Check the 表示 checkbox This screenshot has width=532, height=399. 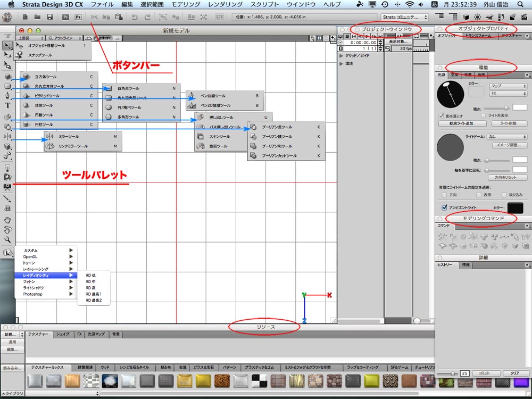[x=479, y=195]
